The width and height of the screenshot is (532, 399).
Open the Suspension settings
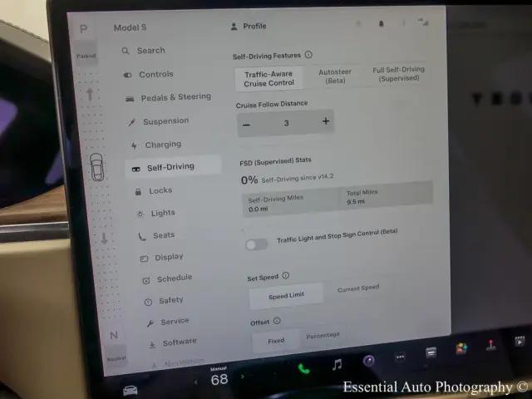[158, 121]
